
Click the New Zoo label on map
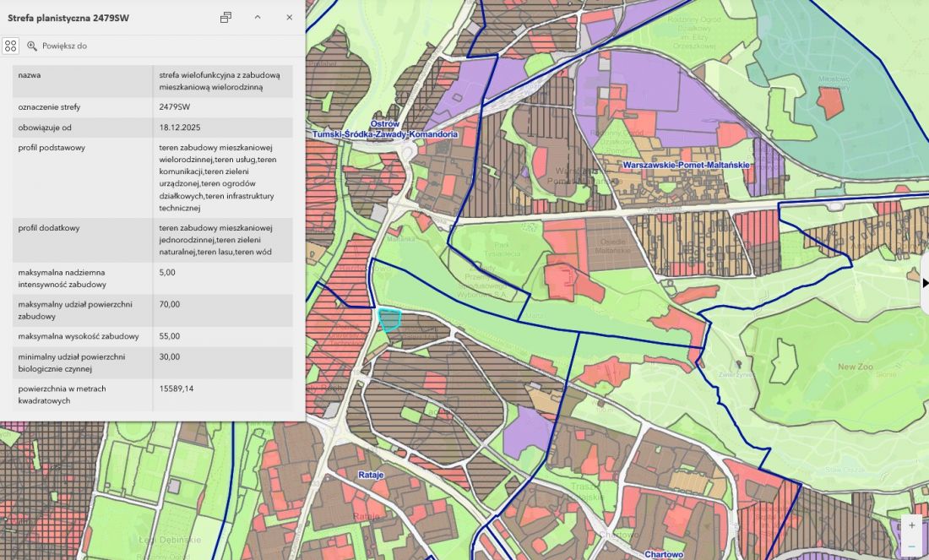tap(855, 367)
